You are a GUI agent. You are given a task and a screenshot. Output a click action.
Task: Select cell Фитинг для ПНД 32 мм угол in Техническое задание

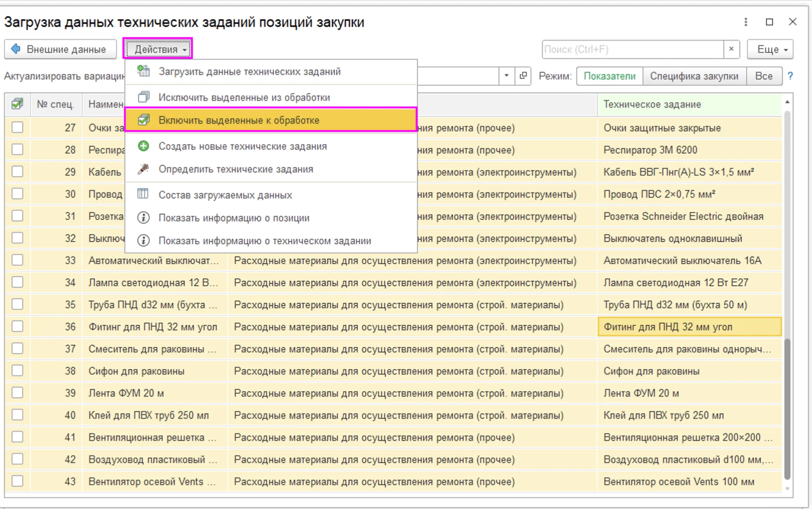pyautogui.click(x=689, y=327)
